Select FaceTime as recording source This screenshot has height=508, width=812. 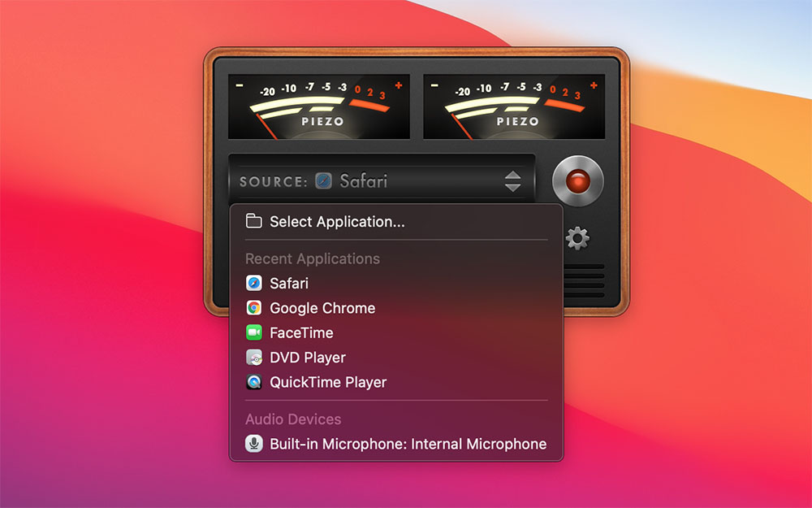tap(396, 332)
